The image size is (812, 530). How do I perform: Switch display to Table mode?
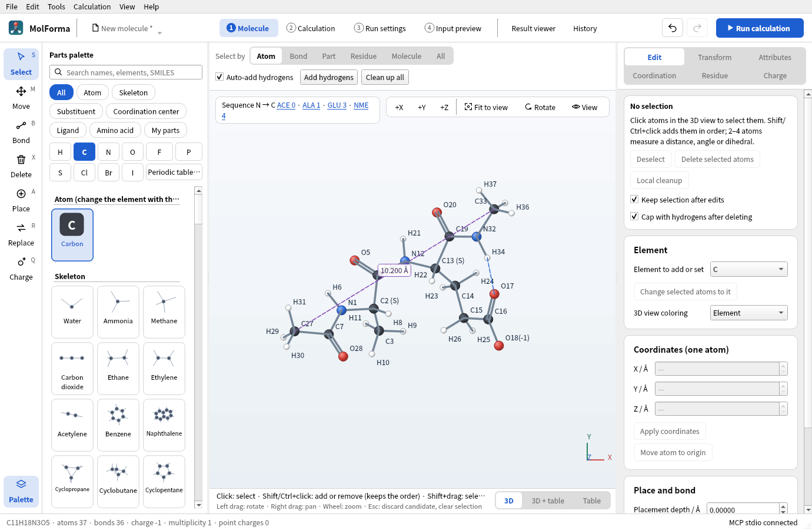coord(592,501)
